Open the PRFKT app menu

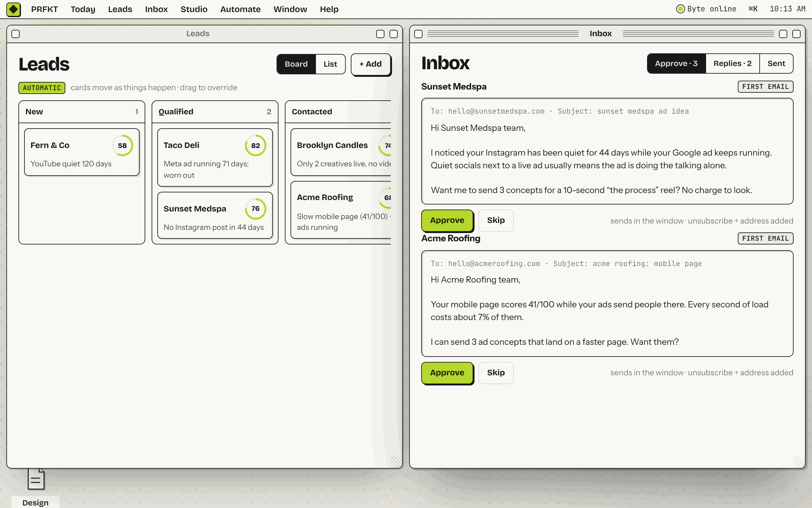(x=44, y=9)
